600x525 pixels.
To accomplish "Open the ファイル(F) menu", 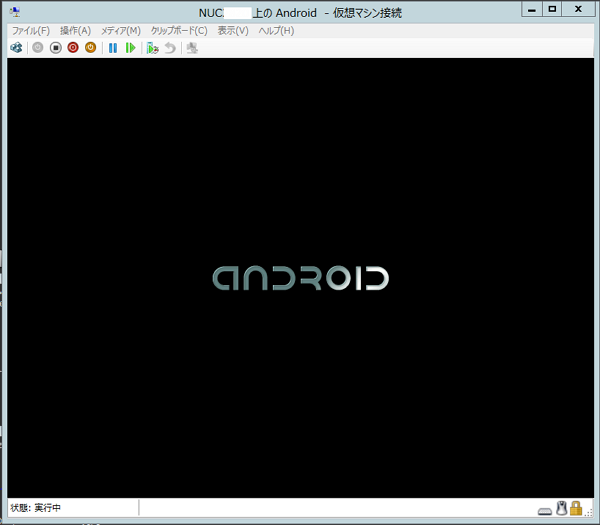I will click(x=31, y=31).
